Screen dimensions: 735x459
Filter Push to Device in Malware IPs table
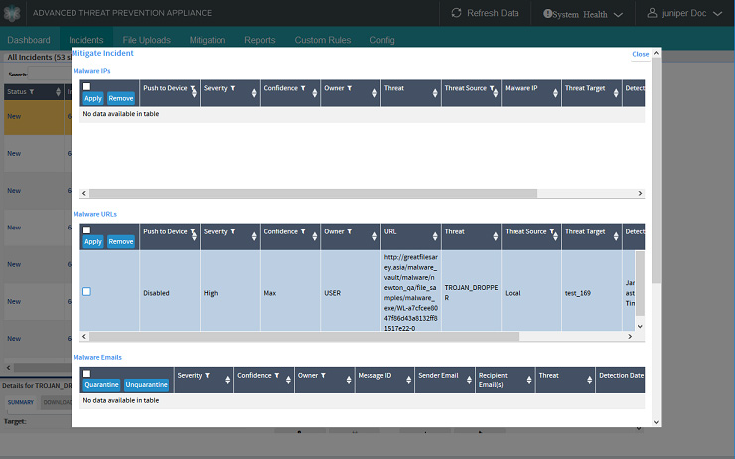point(192,88)
